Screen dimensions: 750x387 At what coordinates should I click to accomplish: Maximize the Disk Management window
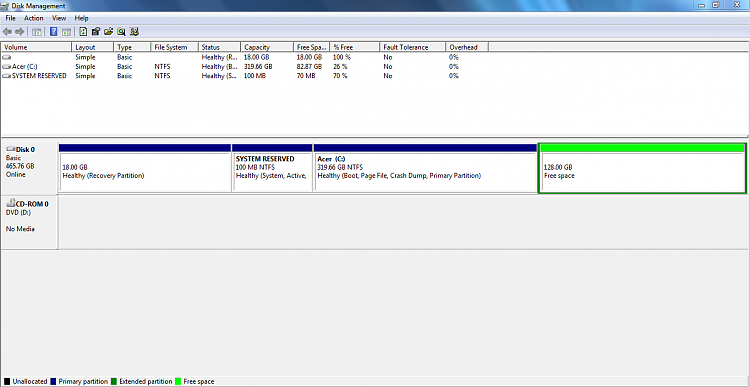[716, 5]
